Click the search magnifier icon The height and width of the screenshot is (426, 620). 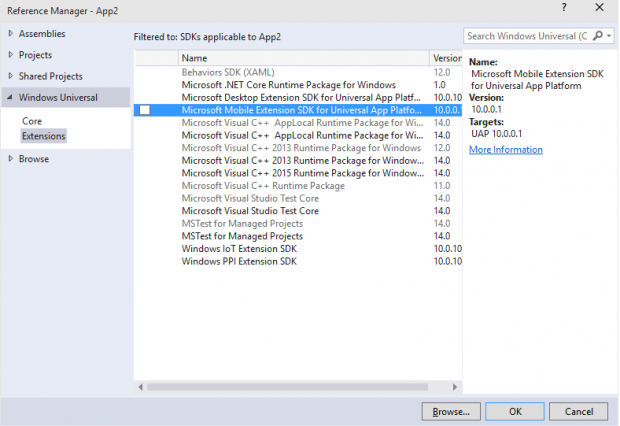pos(597,36)
